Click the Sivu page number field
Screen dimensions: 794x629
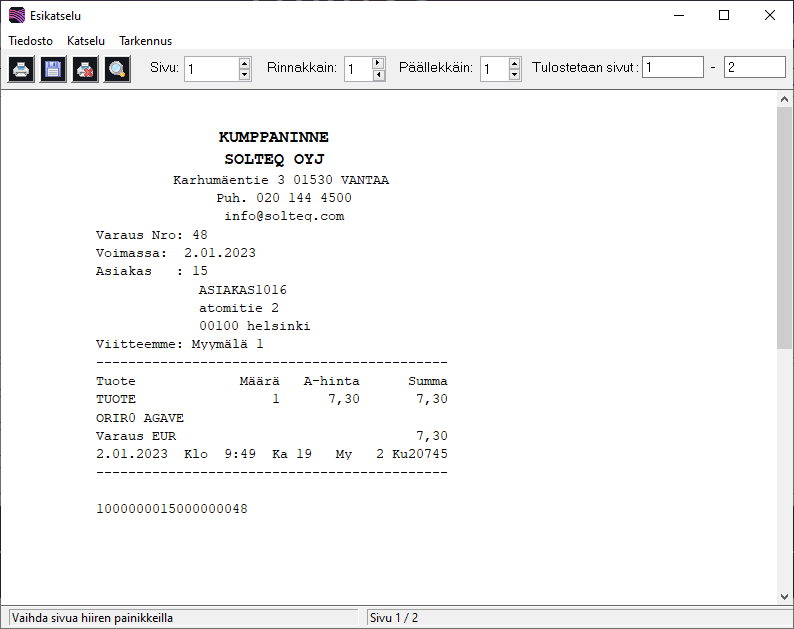tap(211, 69)
